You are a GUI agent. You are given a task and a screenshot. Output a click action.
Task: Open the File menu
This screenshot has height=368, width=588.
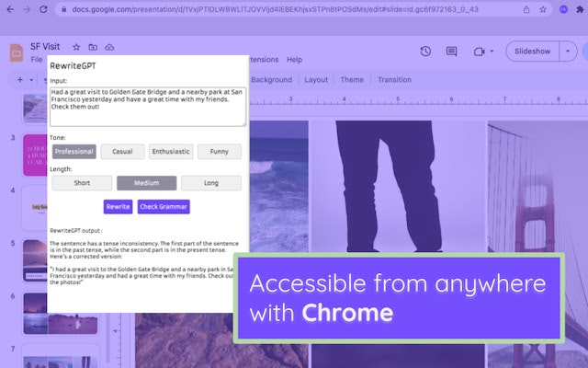[x=37, y=59]
